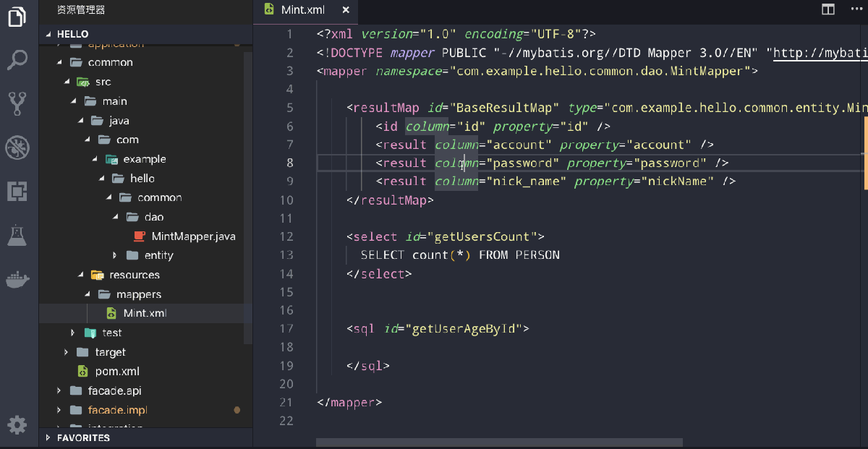Click the mybatis.org DTD hyperlink
Screen dimensions: 868x449
817,52
